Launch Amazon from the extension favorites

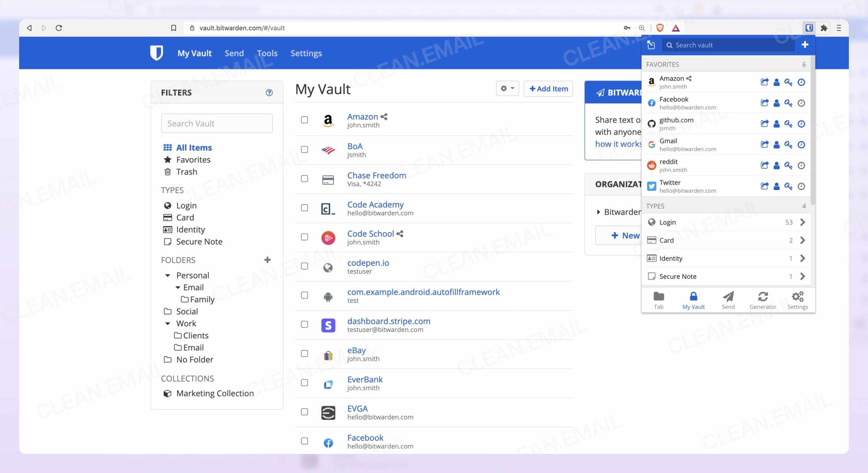pos(764,82)
